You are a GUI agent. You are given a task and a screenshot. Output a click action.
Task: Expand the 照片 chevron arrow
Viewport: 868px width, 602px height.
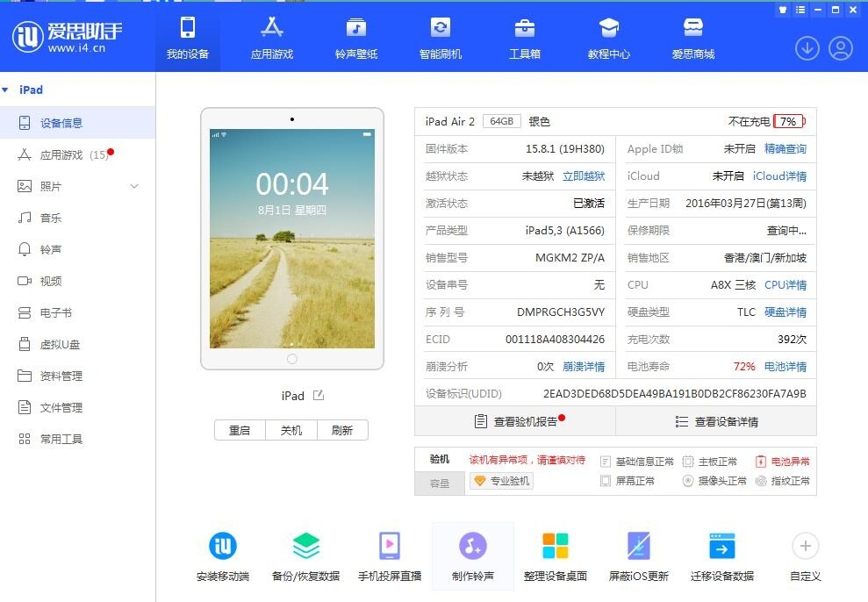(134, 186)
